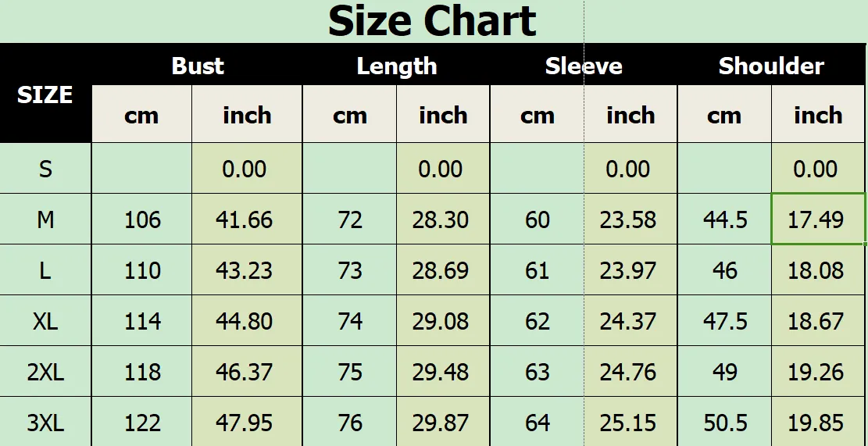The height and width of the screenshot is (446, 868).
Task: Click the Length cm cell showing 74
Action: tap(349, 321)
